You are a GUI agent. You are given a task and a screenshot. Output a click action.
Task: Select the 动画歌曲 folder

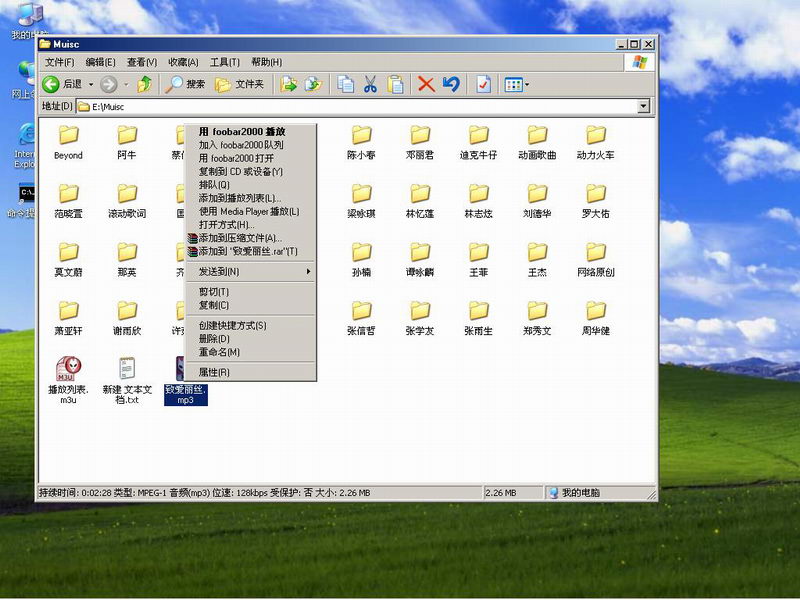point(537,143)
